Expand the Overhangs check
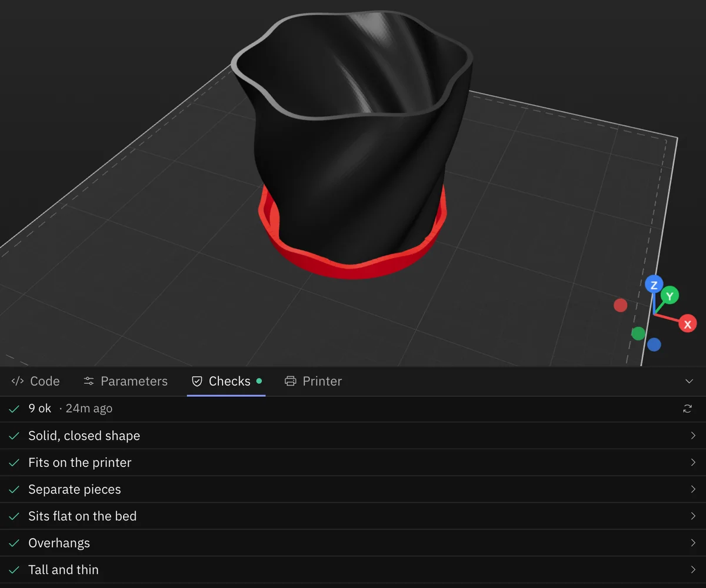The image size is (706, 588). point(353,543)
